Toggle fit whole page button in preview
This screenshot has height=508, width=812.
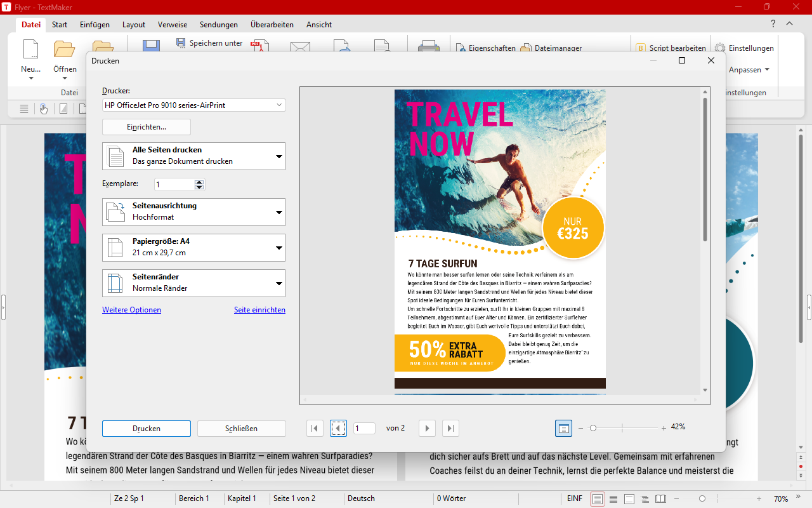click(x=563, y=429)
